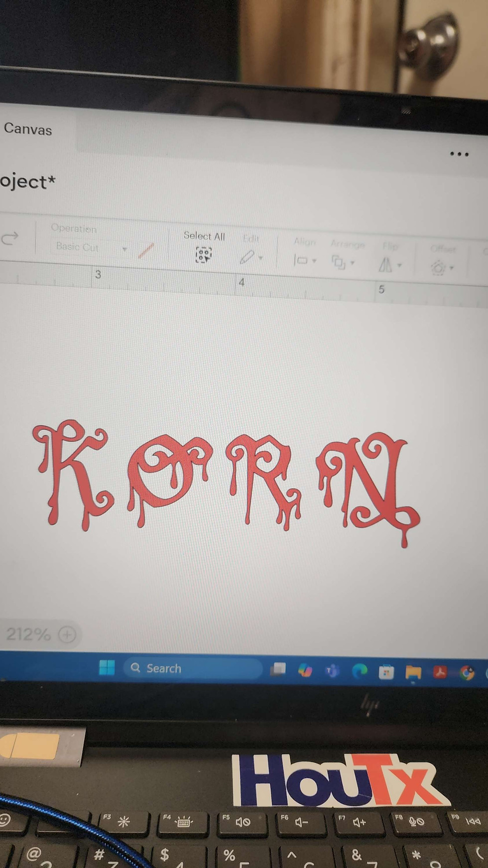Click the red line color swatch
Image resolution: width=488 pixels, height=868 pixels.
point(146,250)
